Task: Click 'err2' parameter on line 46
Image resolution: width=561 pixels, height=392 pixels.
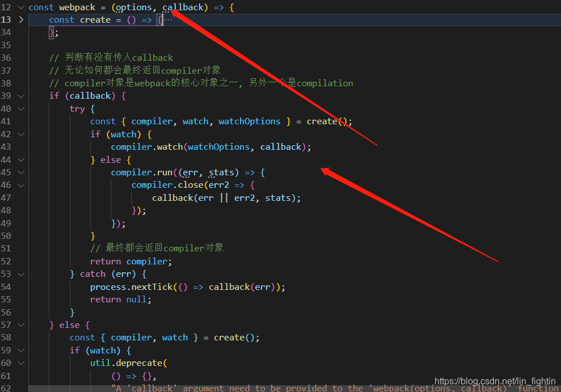Action: coord(219,185)
